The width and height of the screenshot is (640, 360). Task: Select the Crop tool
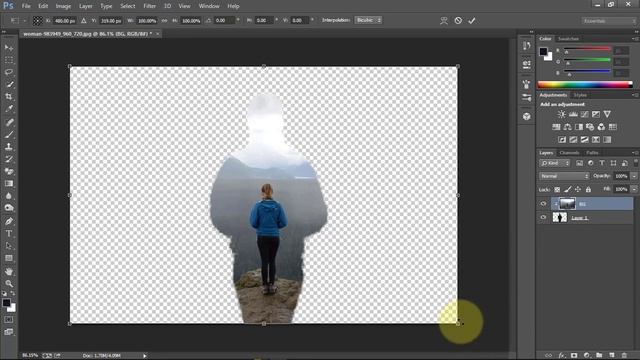tap(9, 97)
